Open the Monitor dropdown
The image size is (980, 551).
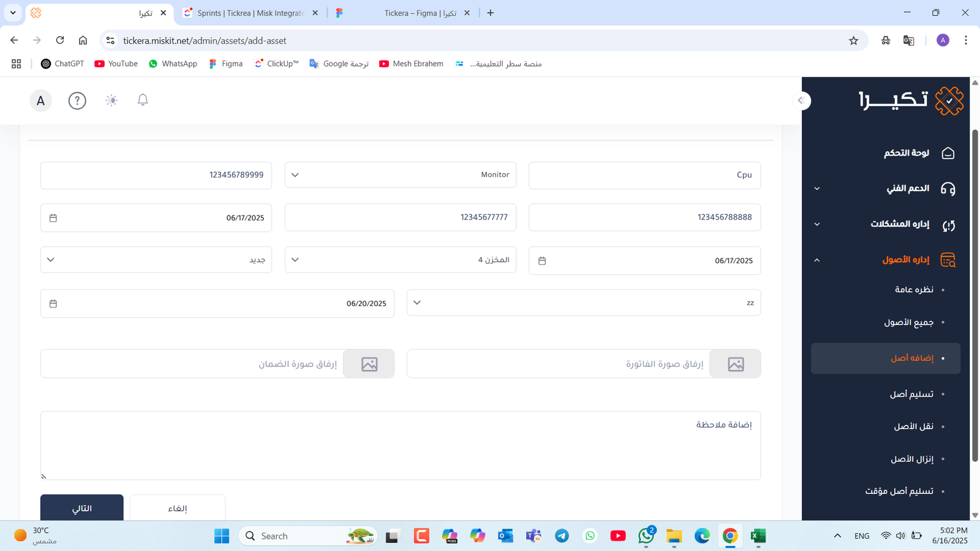[x=400, y=175]
